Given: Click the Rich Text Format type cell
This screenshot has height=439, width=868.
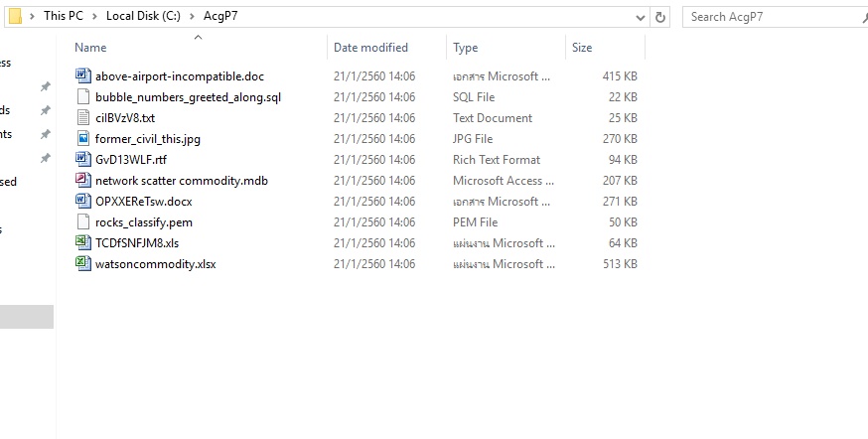Looking at the screenshot, I should [496, 160].
